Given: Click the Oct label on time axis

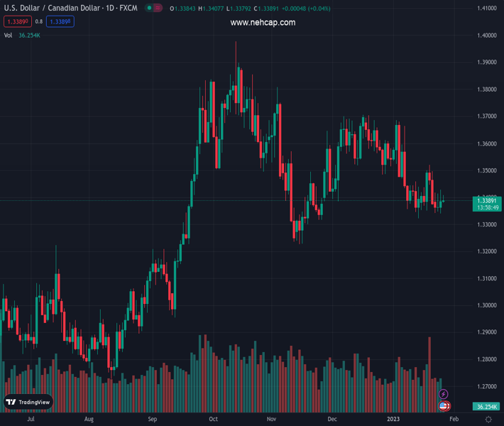Looking at the screenshot, I should pos(213,420).
